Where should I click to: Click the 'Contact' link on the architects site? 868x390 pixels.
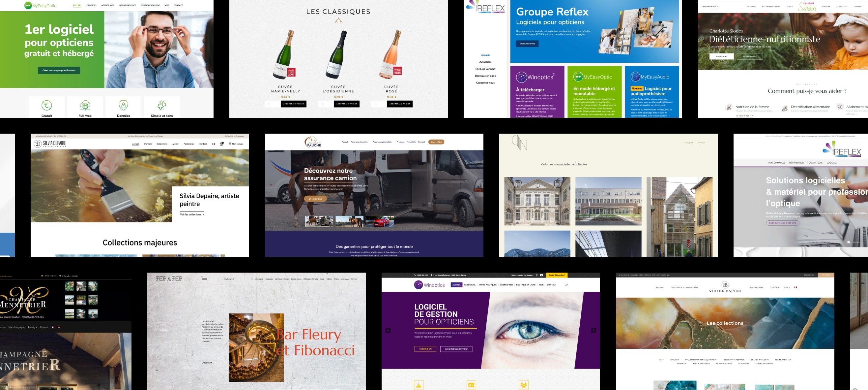click(701, 142)
